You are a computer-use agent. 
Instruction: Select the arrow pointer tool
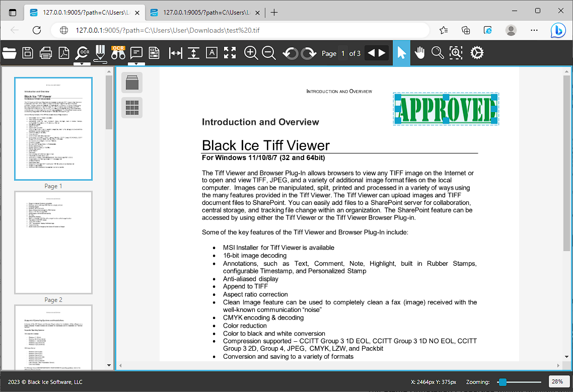click(401, 53)
